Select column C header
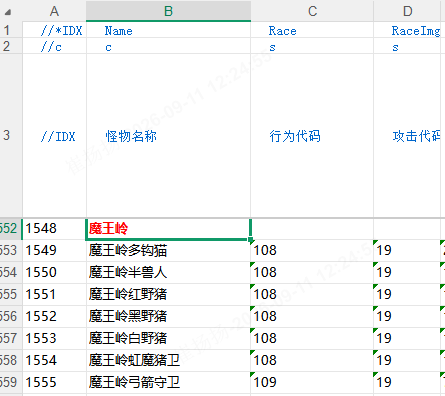This screenshot has width=445, height=396. (x=312, y=11)
